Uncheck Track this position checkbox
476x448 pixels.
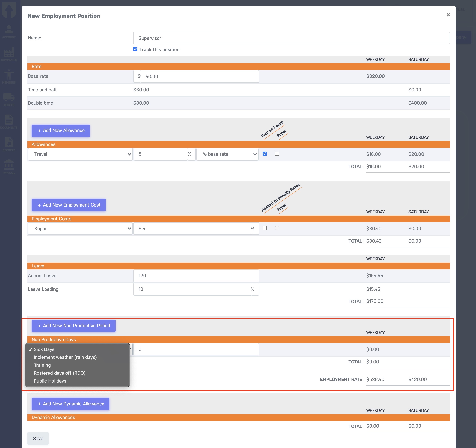pyautogui.click(x=135, y=49)
